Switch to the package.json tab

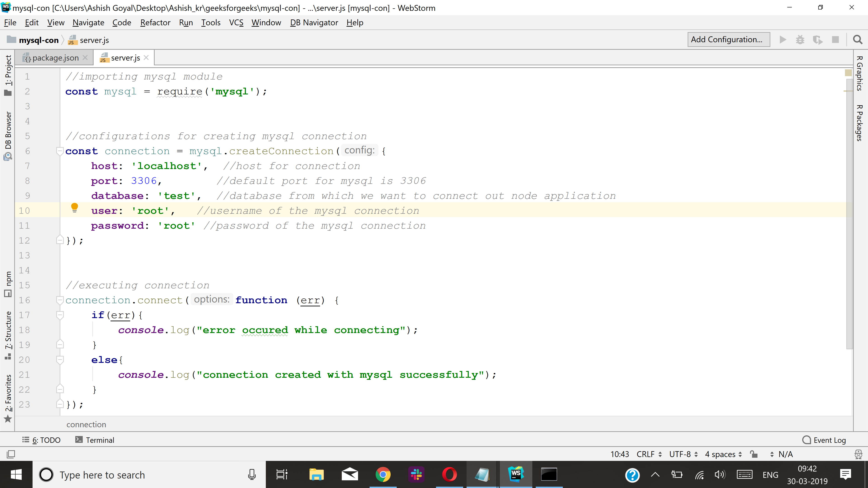(52, 58)
